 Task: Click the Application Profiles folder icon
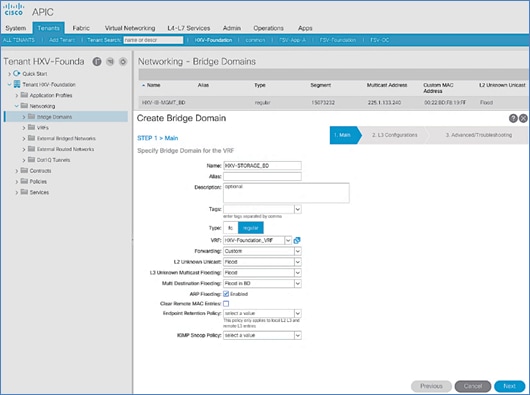click(24, 95)
